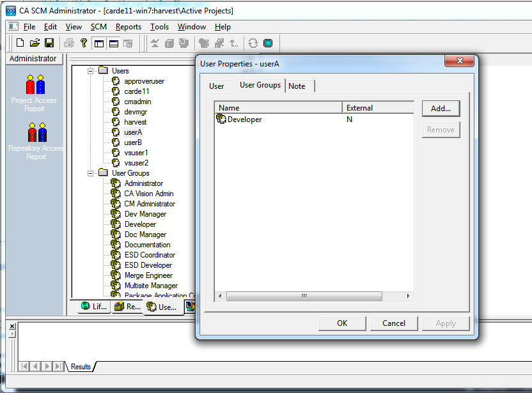
Task: Collapse the User Groups folder in tree
Action: click(x=90, y=173)
